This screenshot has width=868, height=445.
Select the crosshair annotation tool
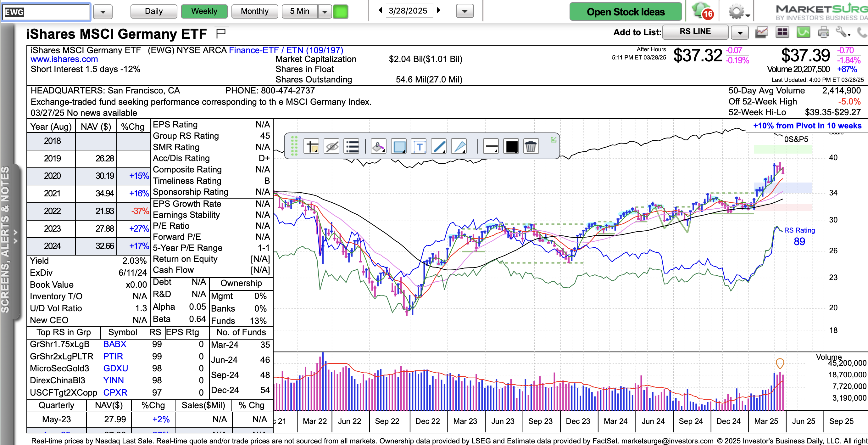311,147
